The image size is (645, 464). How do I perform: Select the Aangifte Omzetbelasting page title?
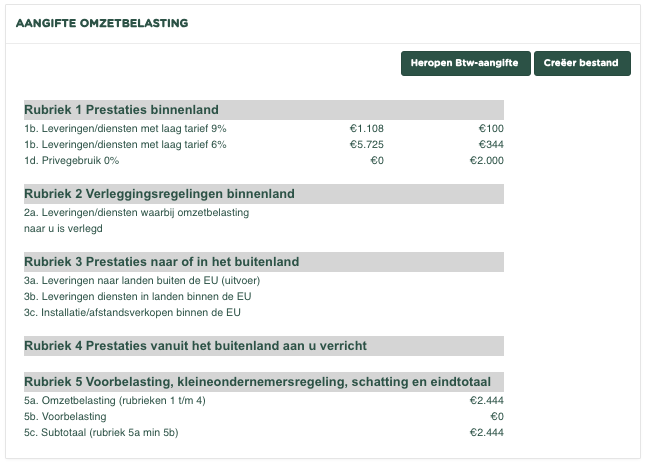pyautogui.click(x=102, y=22)
